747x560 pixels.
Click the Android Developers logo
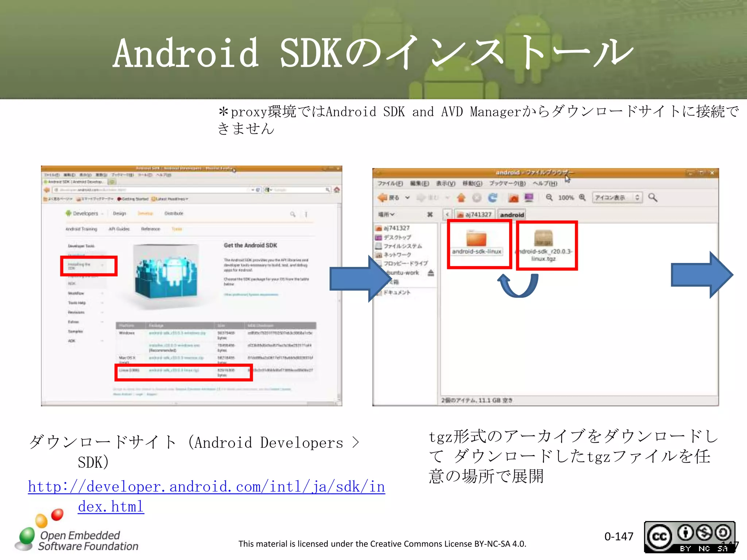pyautogui.click(x=82, y=214)
